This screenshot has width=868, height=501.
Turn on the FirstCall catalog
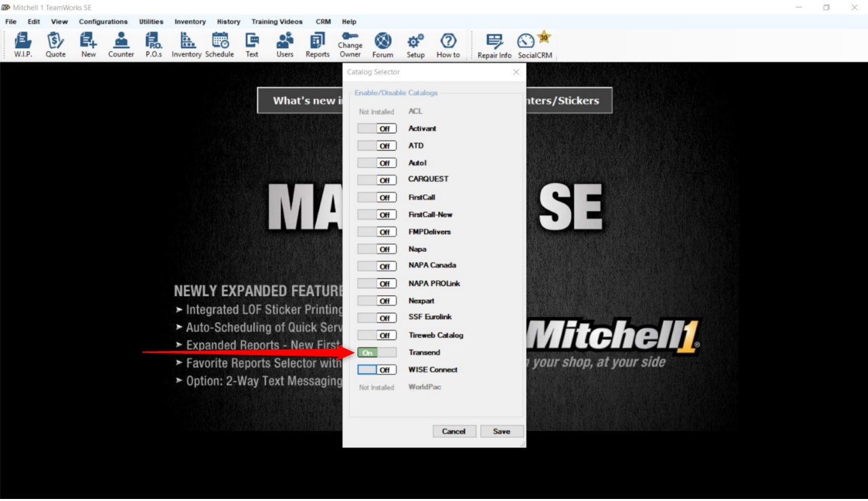tap(377, 198)
